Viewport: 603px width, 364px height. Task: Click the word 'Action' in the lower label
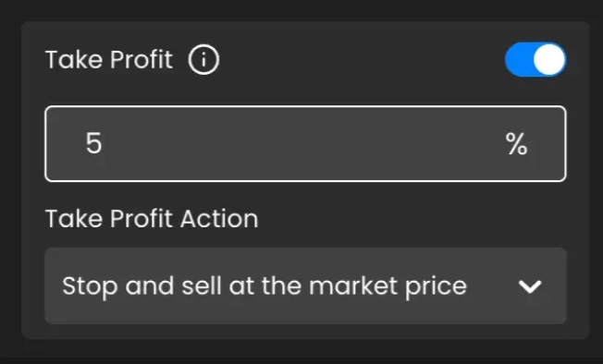coord(219,219)
